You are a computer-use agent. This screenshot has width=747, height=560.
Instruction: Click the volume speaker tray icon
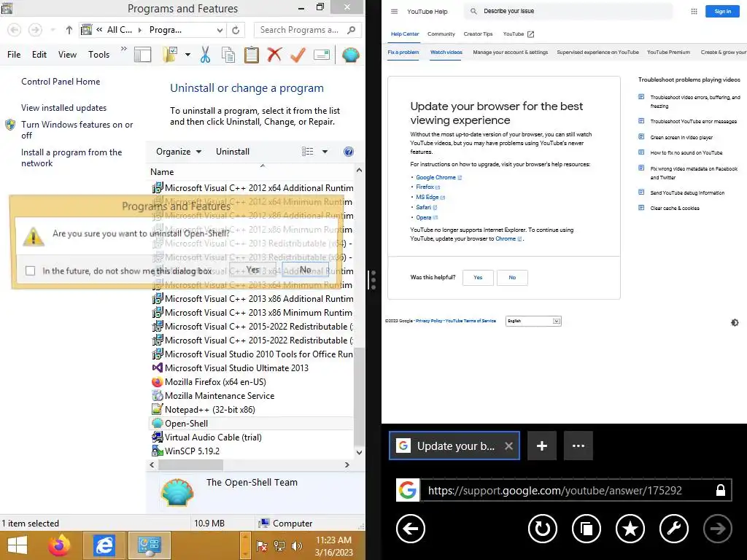(296, 546)
